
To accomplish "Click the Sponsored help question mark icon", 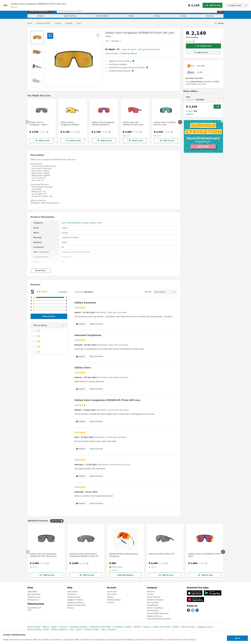I will pyautogui.click(x=61, y=521).
